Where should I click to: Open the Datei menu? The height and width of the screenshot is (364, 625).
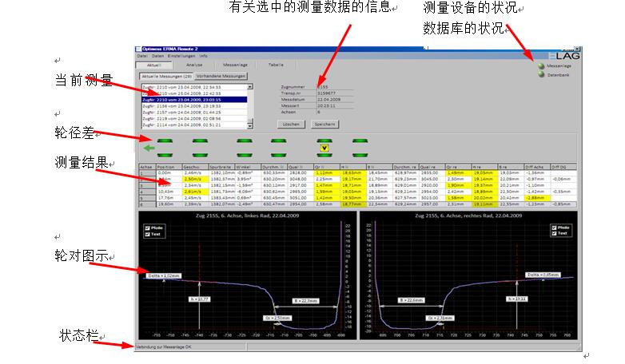click(141, 56)
